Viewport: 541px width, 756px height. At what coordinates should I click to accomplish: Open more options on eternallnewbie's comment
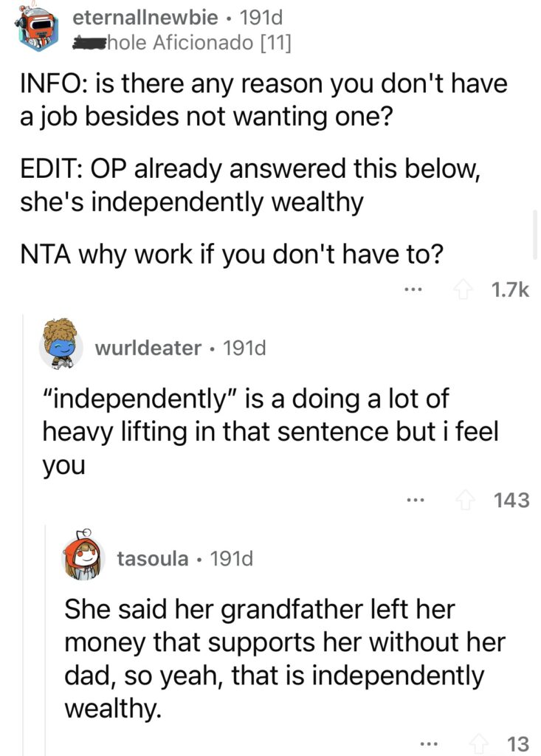pos(413,290)
